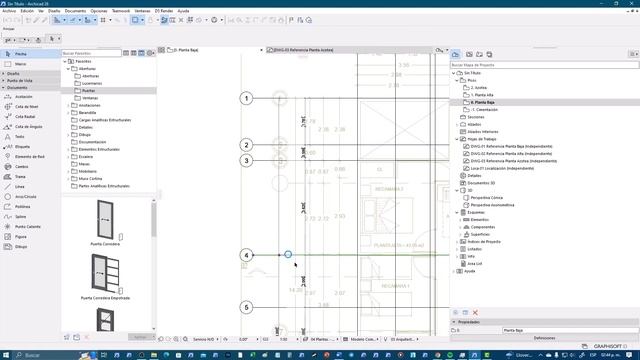640x360 pixels.
Task: Toggle the marquee selection toolbar button
Action: tap(135, 20)
